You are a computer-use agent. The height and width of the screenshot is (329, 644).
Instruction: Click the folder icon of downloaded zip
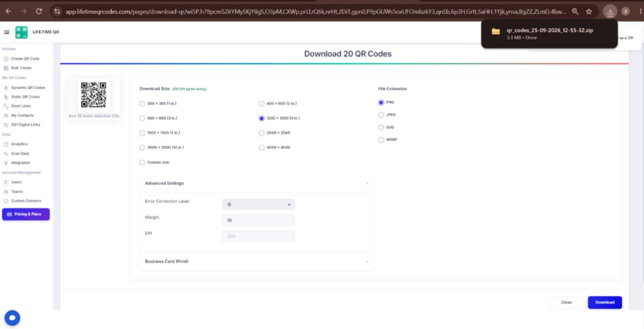(x=496, y=31)
